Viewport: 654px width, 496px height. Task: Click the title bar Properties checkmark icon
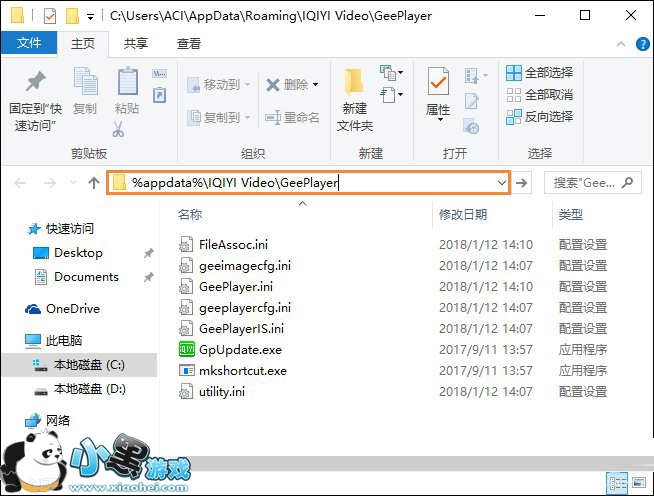(50, 16)
